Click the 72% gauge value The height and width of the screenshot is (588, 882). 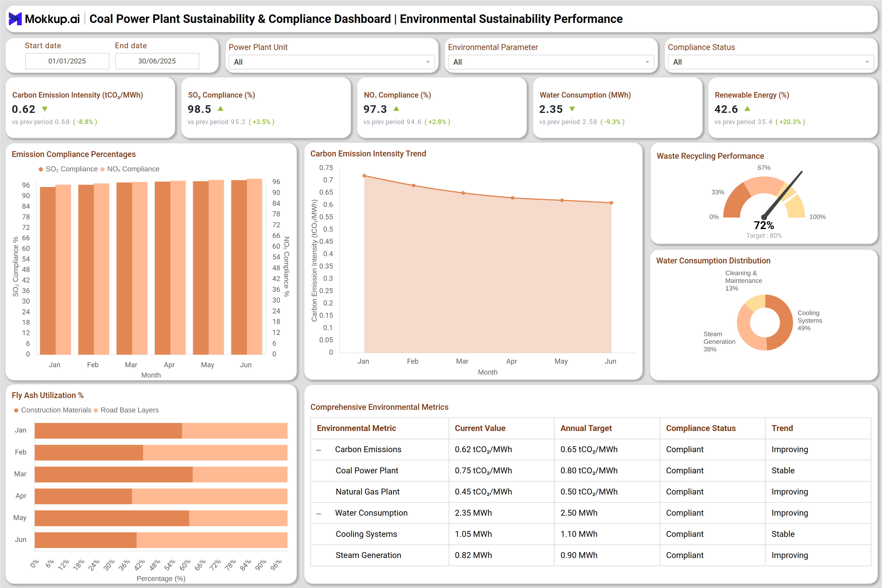point(764,225)
